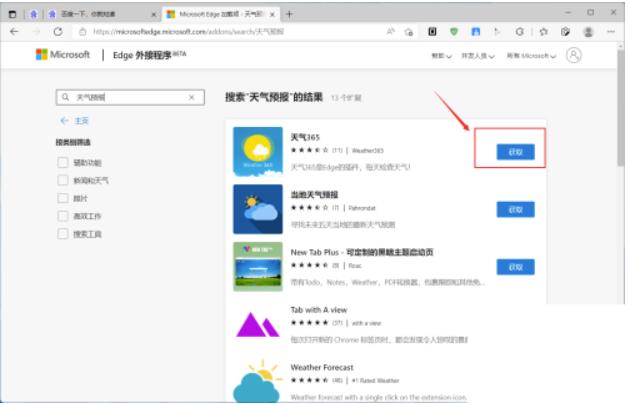Check the 新闻和天气 filter checkbox
Image resolution: width=629 pixels, height=404 pixels.
point(63,180)
